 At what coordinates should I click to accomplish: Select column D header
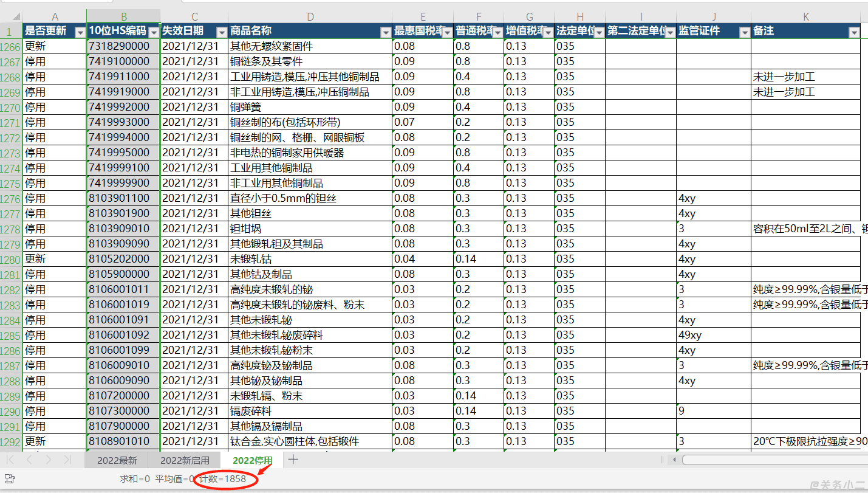(x=310, y=16)
